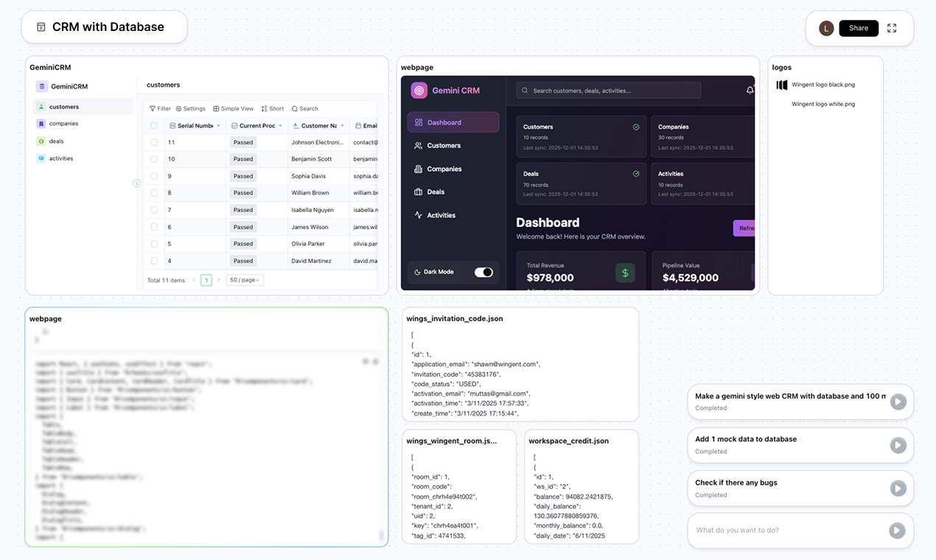The width and height of the screenshot is (936, 560).
Task: Click the fullscreen expand icon near Share
Action: click(892, 28)
